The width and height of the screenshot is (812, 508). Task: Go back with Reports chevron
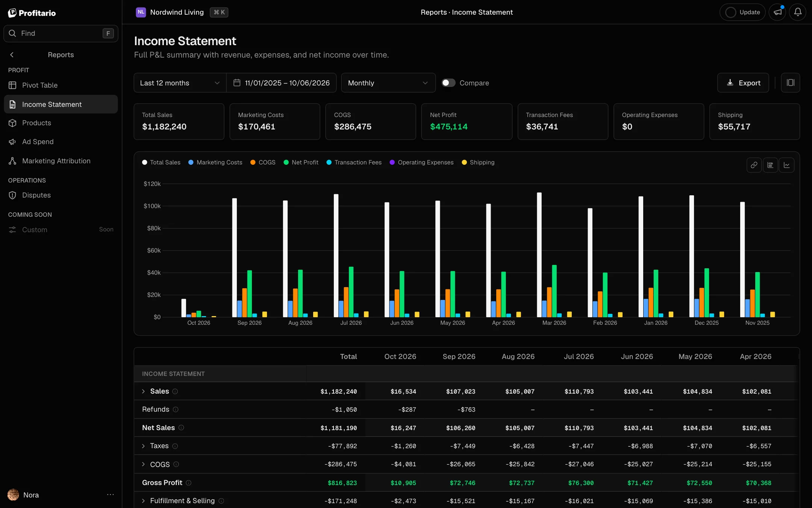[x=12, y=55]
